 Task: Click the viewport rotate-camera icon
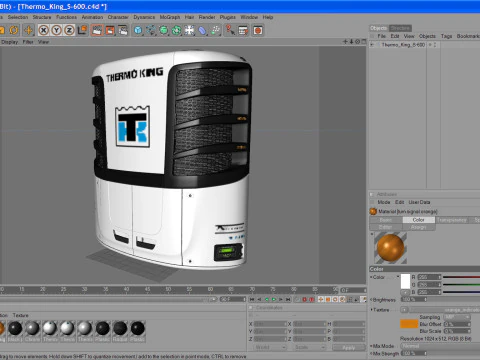click(x=357, y=42)
